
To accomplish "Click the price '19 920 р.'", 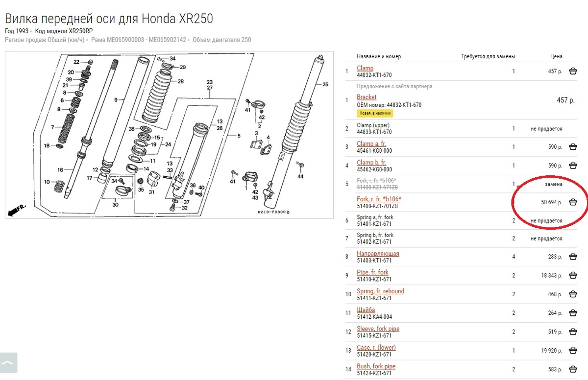I will point(552,351).
